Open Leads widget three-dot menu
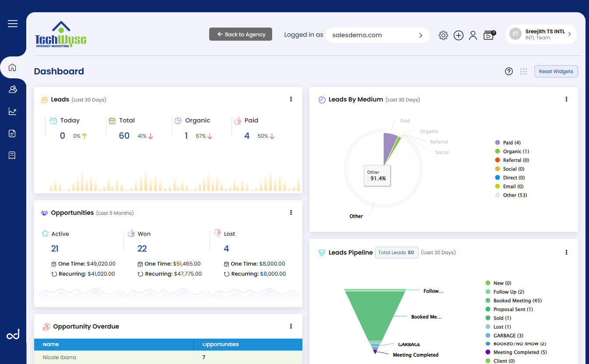Screen dimensions: 589x364 291,99
